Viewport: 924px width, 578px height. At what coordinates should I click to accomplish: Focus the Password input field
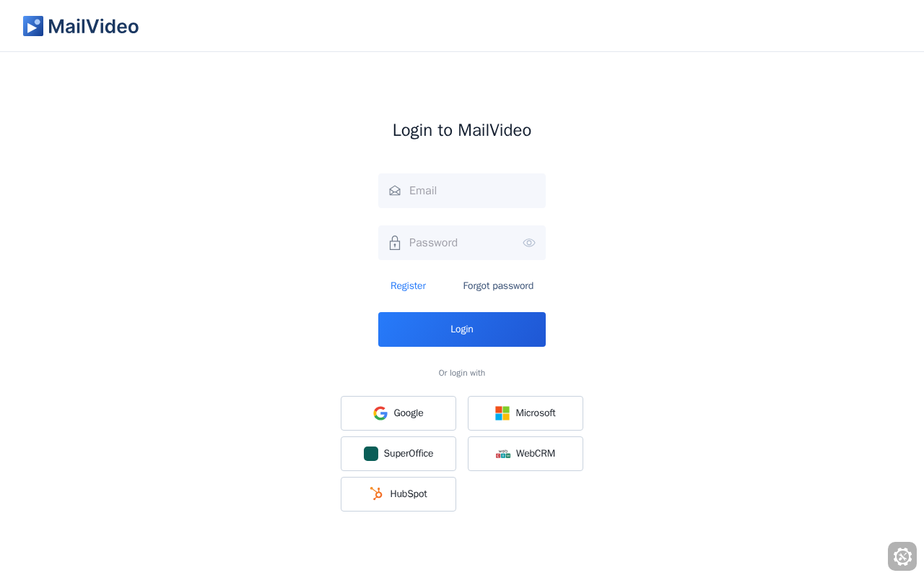[462, 243]
